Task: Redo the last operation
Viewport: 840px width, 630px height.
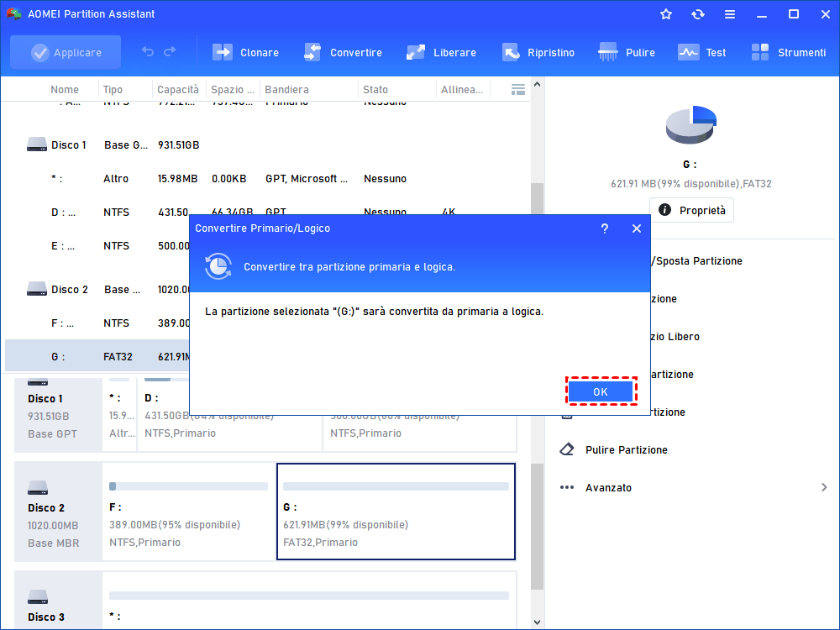Action: tap(170, 51)
